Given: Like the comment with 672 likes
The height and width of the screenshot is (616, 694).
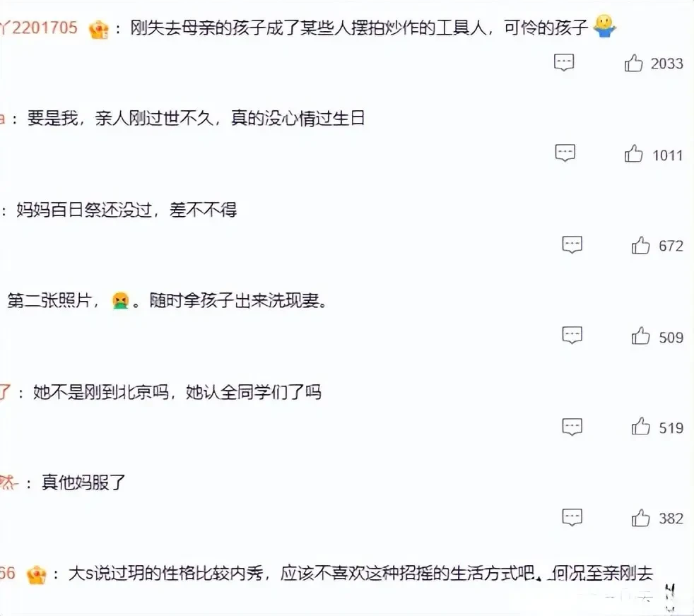Looking at the screenshot, I should tap(640, 244).
